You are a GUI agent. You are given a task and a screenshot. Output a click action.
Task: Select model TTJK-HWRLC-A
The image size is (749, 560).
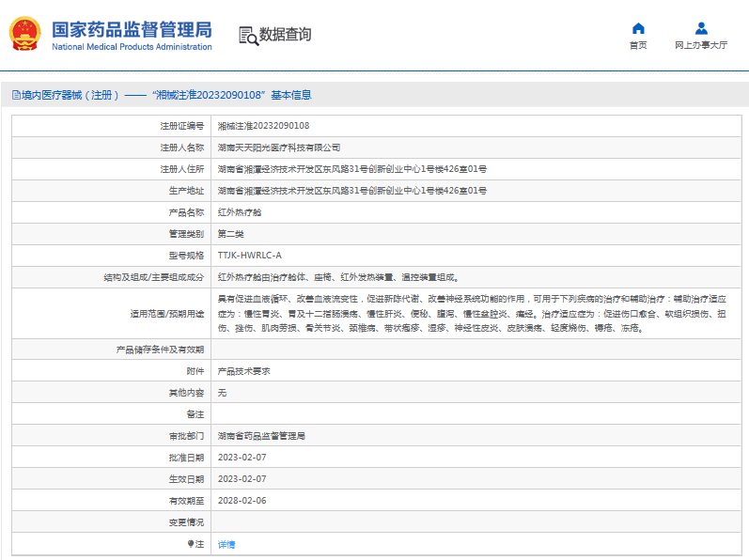pyautogui.click(x=250, y=256)
